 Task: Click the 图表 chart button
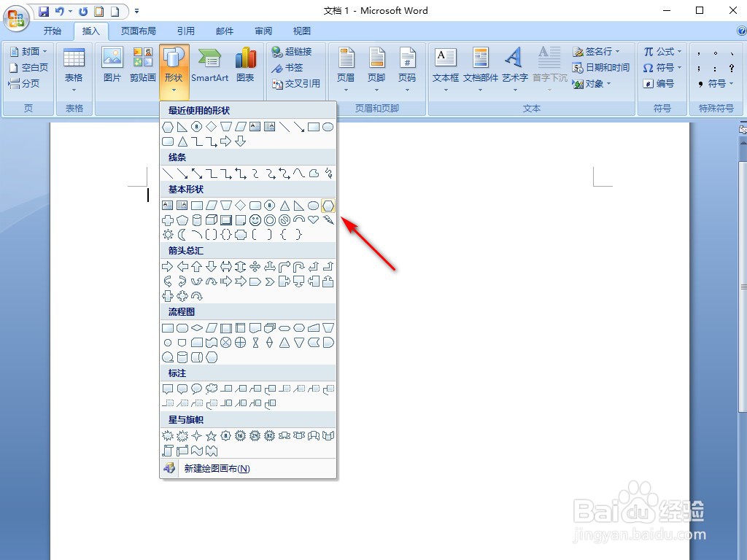(245, 65)
